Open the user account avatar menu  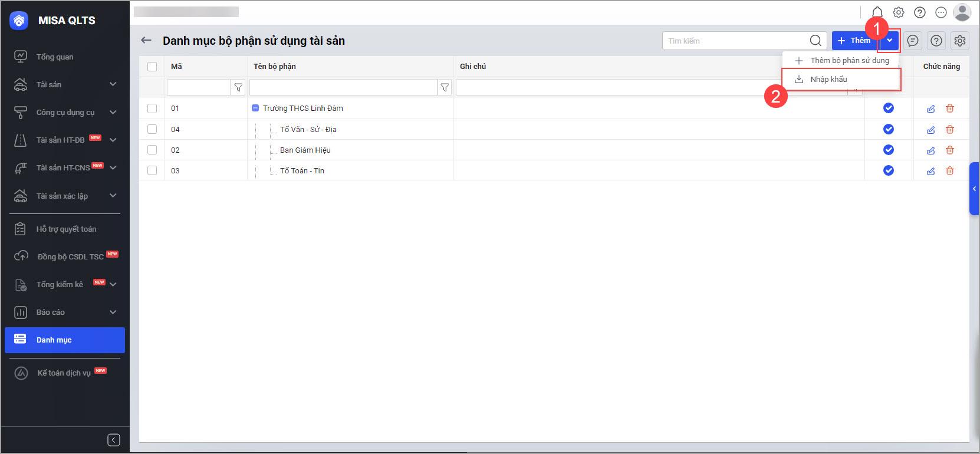click(x=962, y=12)
